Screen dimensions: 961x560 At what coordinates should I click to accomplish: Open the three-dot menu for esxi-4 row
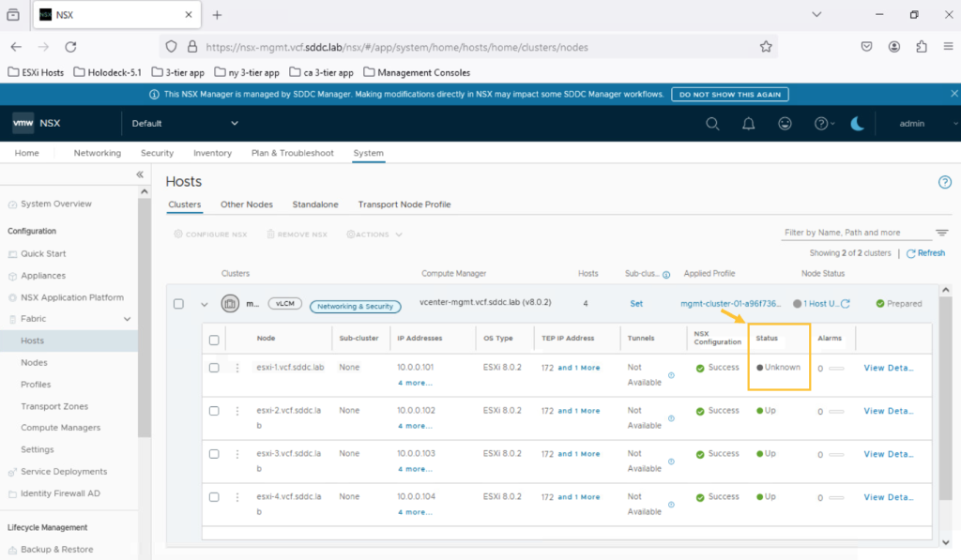(237, 497)
